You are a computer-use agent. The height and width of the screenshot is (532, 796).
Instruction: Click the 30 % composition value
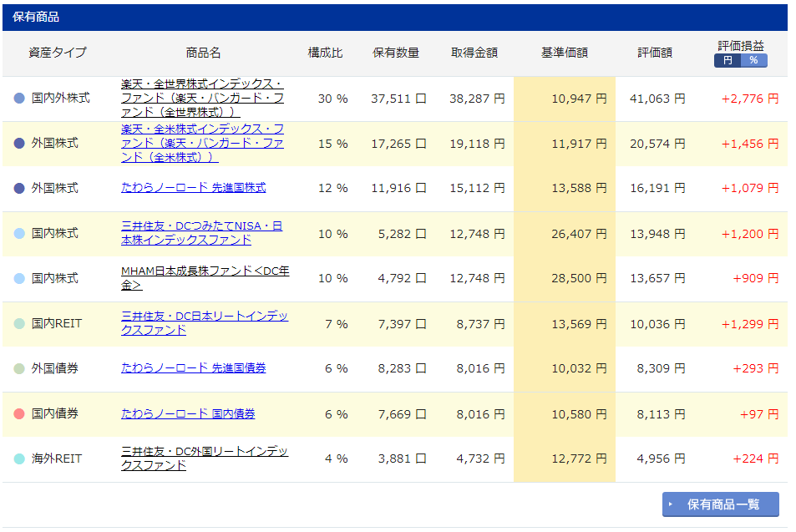click(x=333, y=99)
